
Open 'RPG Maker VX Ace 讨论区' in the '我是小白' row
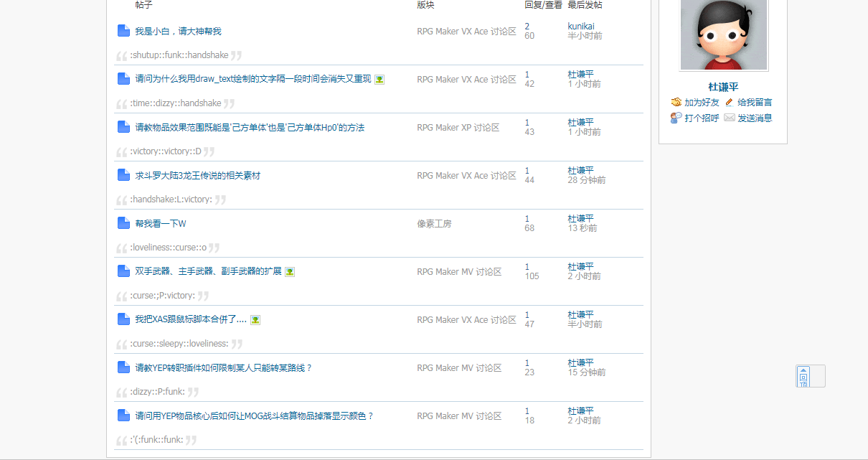tap(466, 32)
